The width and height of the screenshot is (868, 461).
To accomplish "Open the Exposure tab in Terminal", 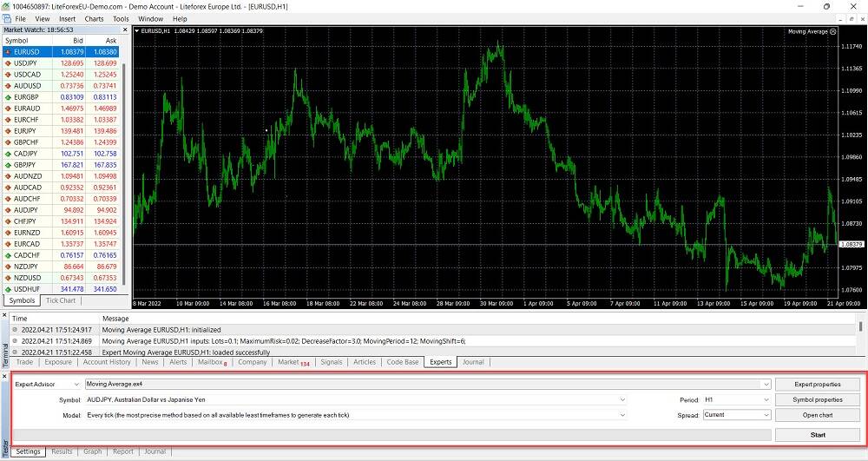I will [x=58, y=362].
